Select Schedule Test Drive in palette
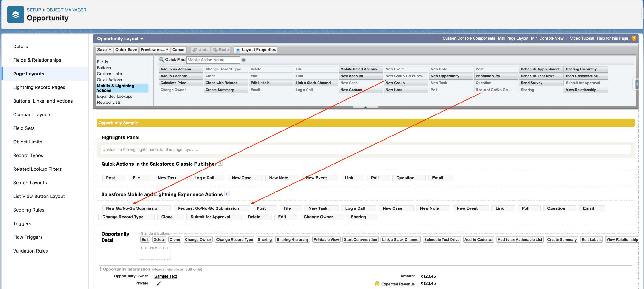This screenshot has width=644, height=289. coord(541,76)
